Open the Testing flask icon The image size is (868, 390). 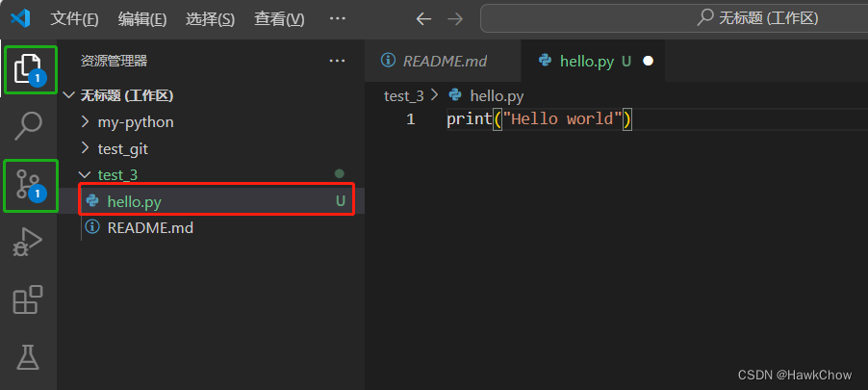click(28, 357)
